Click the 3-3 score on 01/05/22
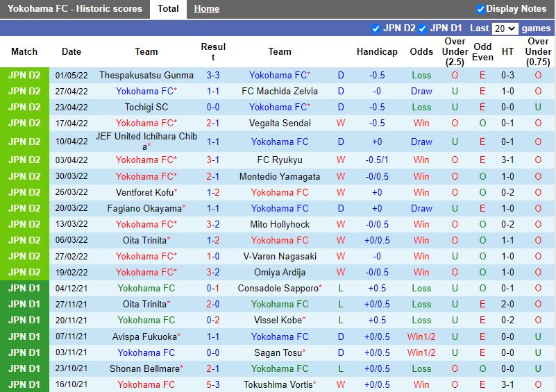 [213, 75]
